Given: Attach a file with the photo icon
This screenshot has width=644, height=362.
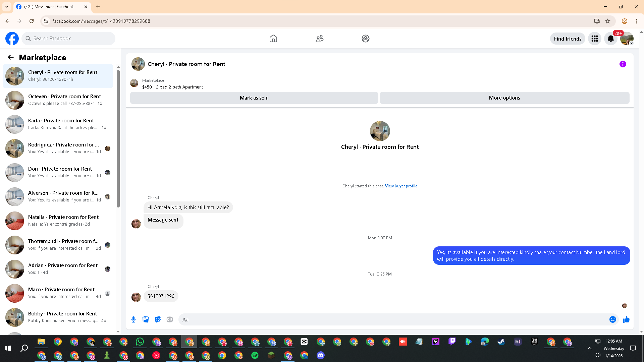Looking at the screenshot, I should pos(146,319).
